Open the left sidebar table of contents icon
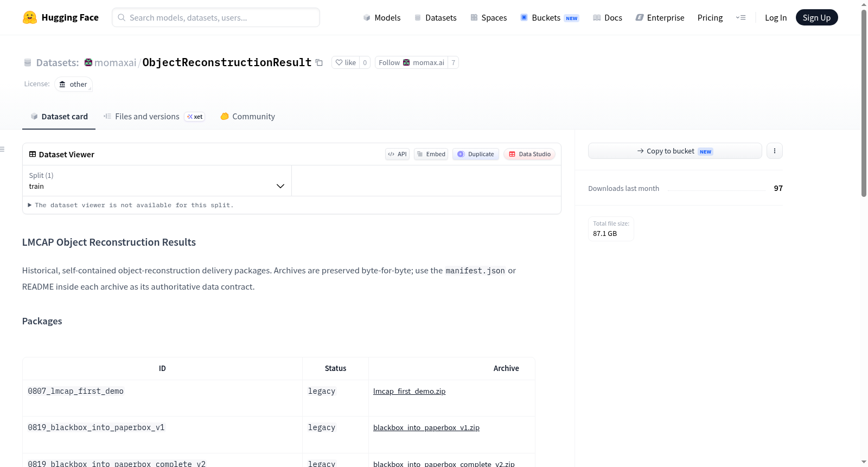The image size is (868, 467). [x=2, y=149]
